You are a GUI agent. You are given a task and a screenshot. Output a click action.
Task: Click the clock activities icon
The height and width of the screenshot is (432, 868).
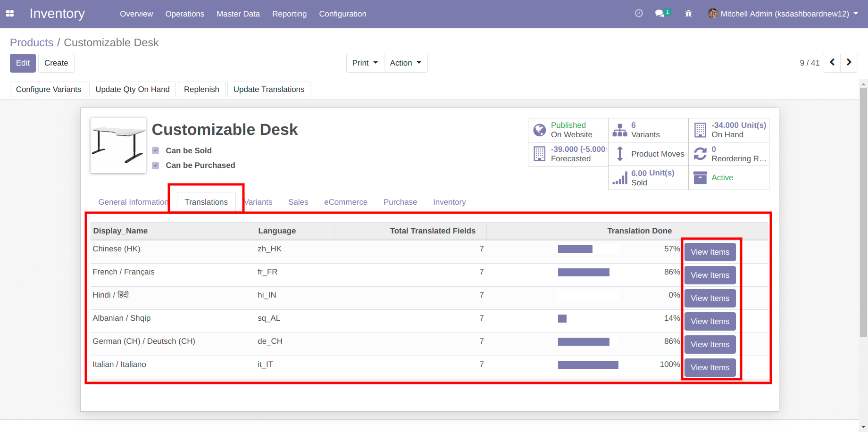(639, 13)
